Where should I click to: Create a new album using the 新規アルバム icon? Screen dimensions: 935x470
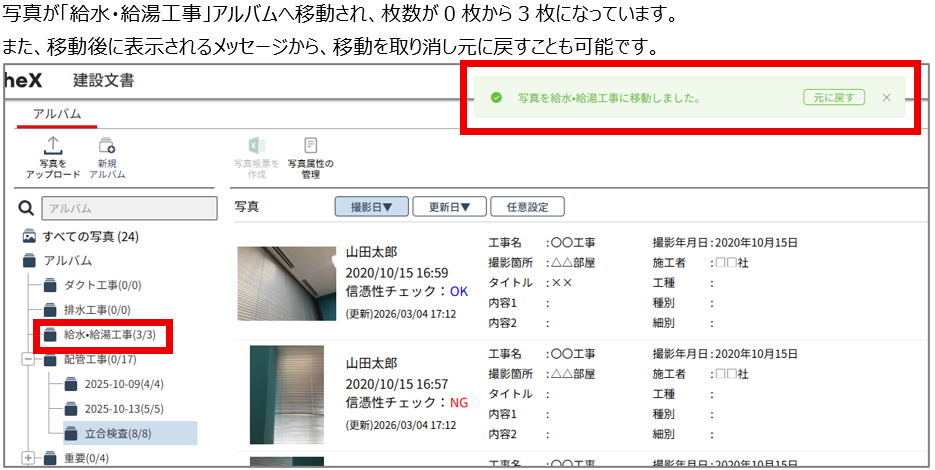106,148
